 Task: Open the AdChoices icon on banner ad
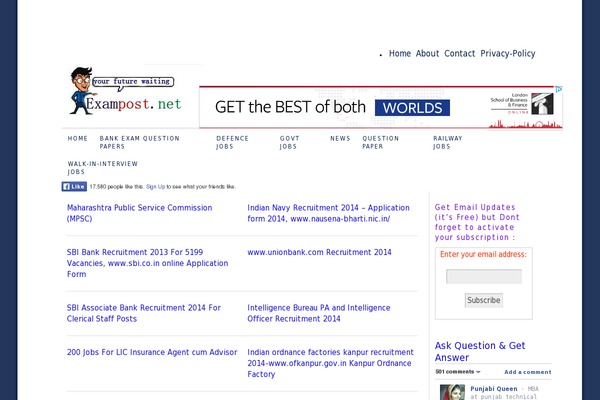tap(559, 89)
